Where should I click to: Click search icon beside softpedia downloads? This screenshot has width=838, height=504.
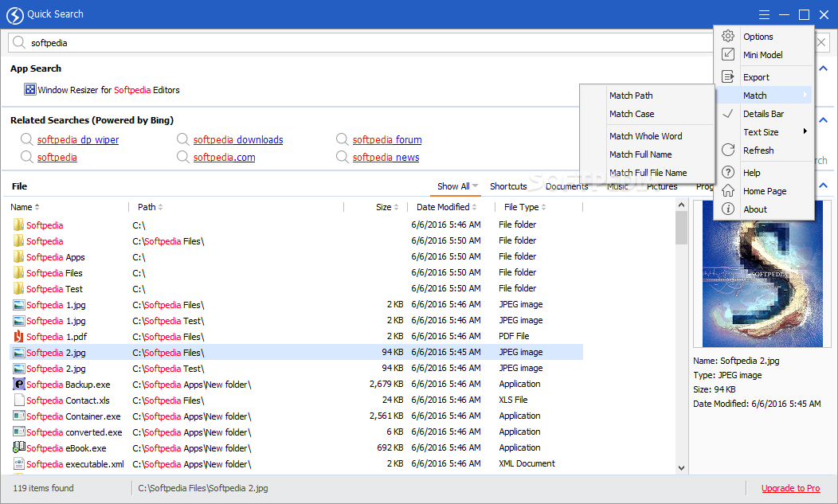(x=182, y=139)
